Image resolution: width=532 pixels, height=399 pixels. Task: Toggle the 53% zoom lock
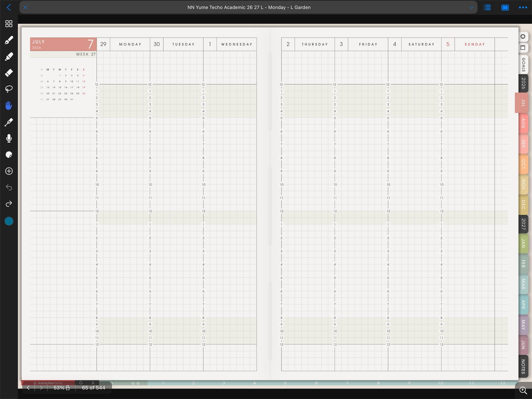tap(62, 388)
